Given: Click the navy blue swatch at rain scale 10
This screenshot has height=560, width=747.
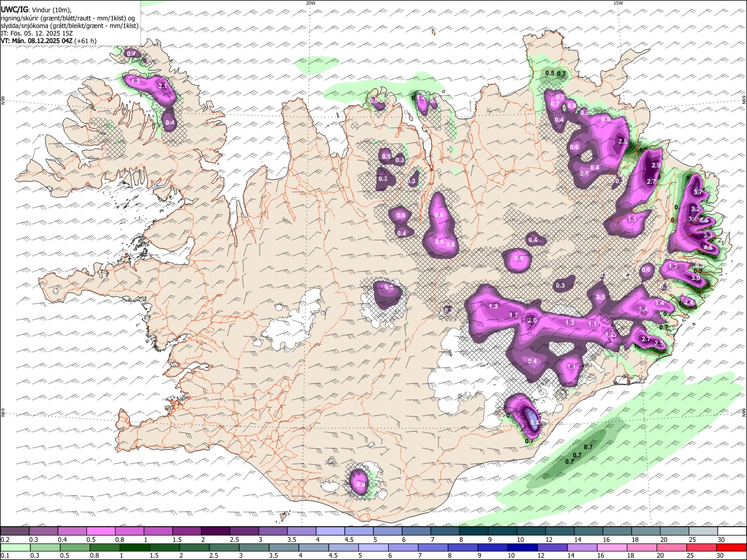Looking at the screenshot, I should (x=522, y=547).
